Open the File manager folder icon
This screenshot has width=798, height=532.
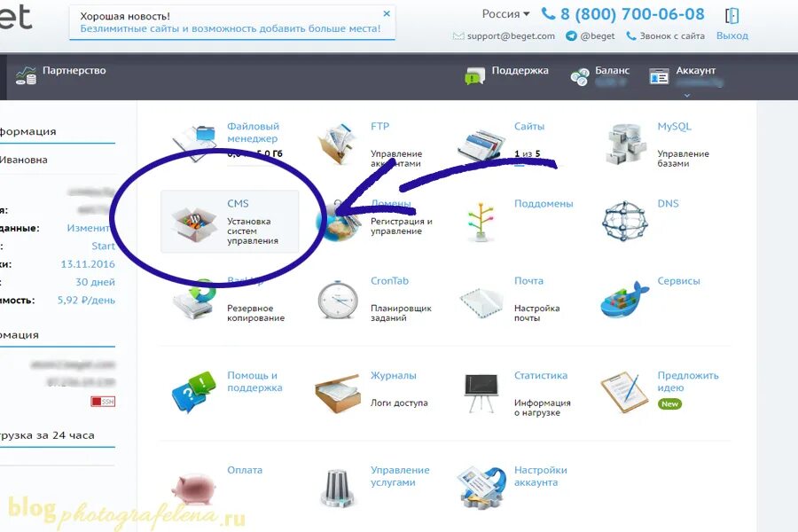point(195,142)
